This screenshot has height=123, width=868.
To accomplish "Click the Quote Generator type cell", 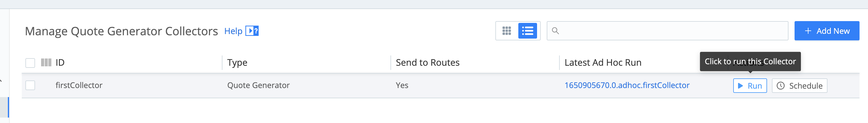I will [x=258, y=85].
